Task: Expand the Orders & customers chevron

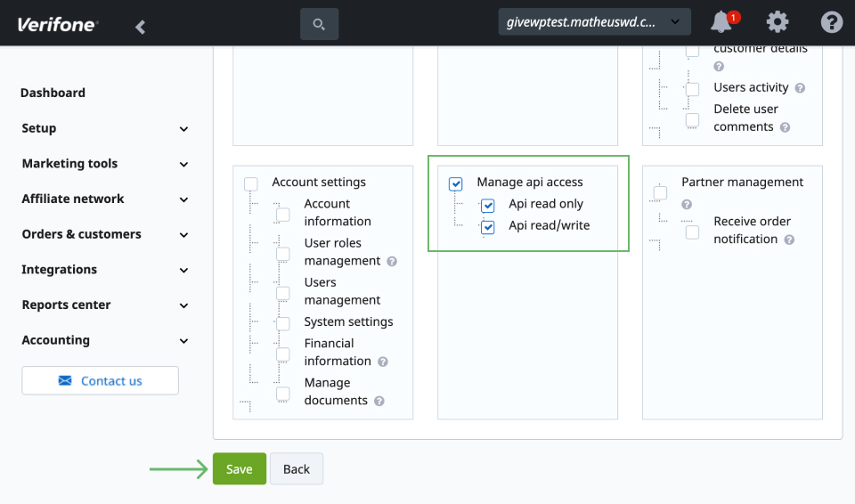Action: (183, 235)
